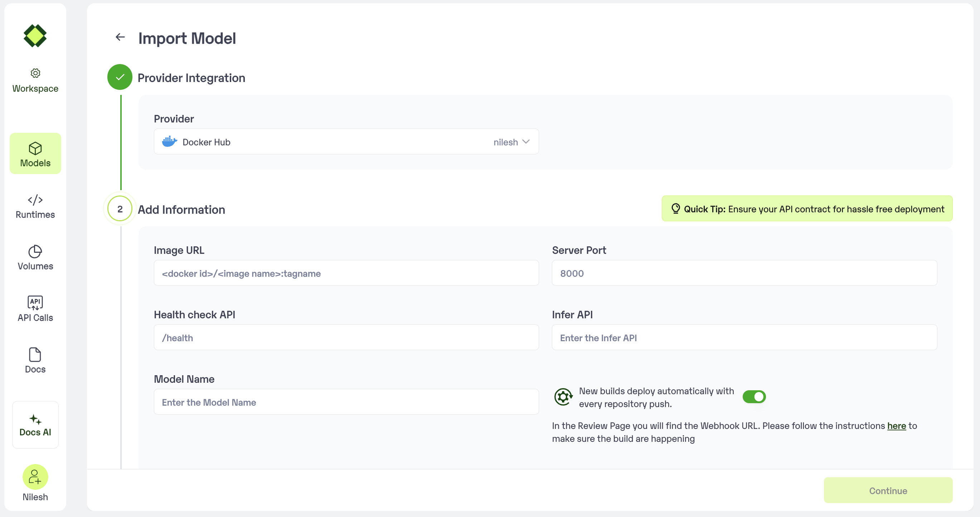Screen dimensions: 980x517
Task: Go to Volumes in the sidebar
Action: pyautogui.click(x=35, y=258)
